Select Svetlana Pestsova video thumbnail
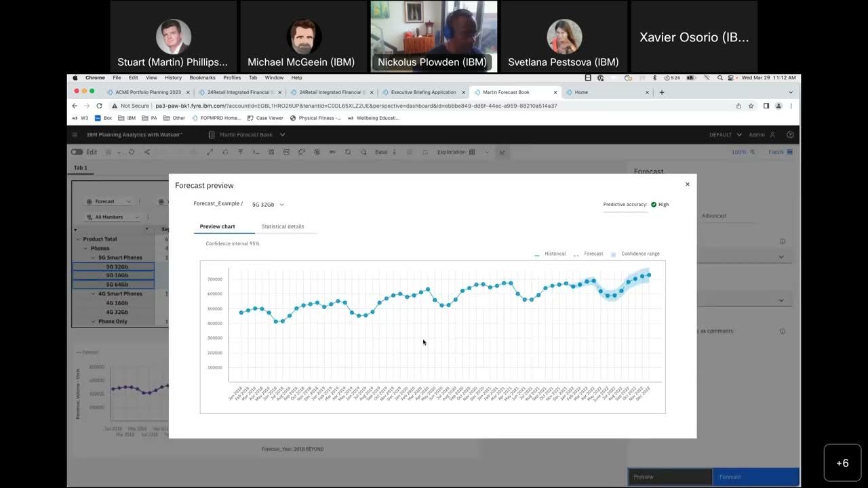Image resolution: width=868 pixels, height=488 pixels. [x=564, y=36]
